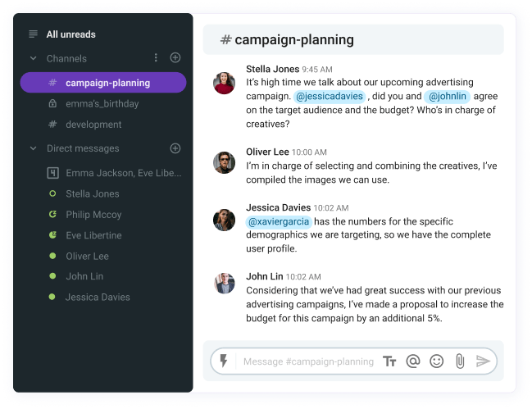Click the paperclip attachment icon
The width and height of the screenshot is (532, 409).
[x=460, y=361]
